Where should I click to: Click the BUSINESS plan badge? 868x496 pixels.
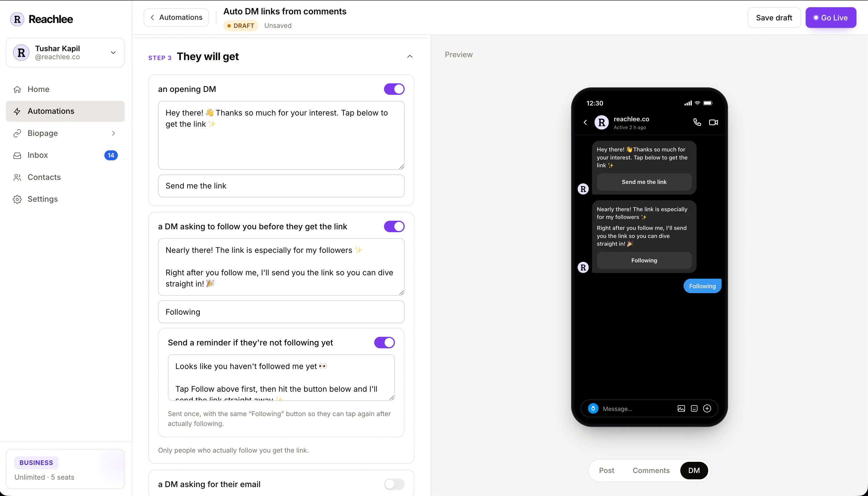(36, 463)
